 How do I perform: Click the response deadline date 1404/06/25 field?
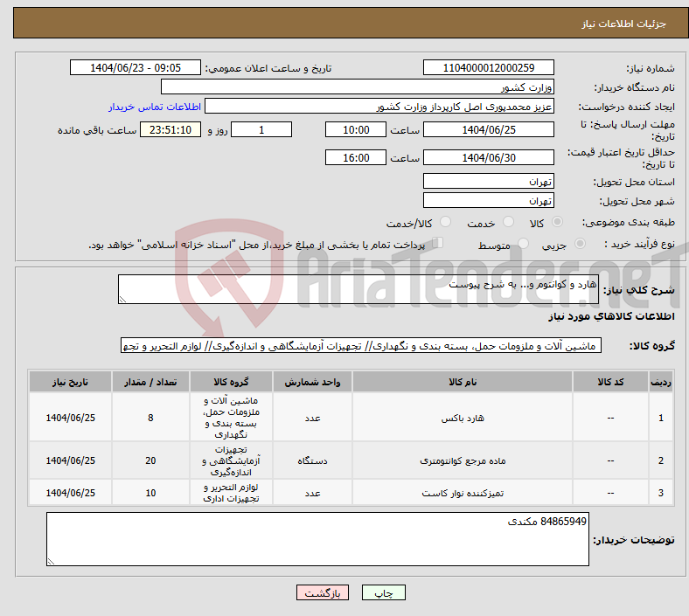coord(488,130)
